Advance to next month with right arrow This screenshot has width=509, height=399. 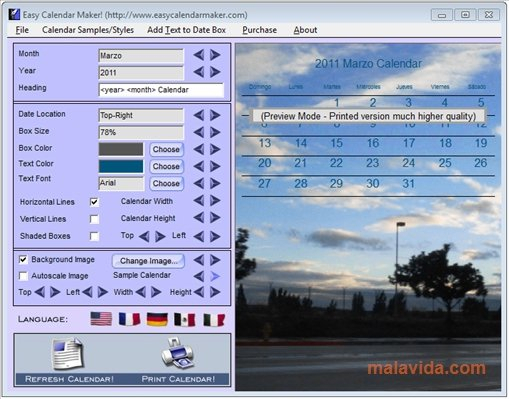coord(215,55)
